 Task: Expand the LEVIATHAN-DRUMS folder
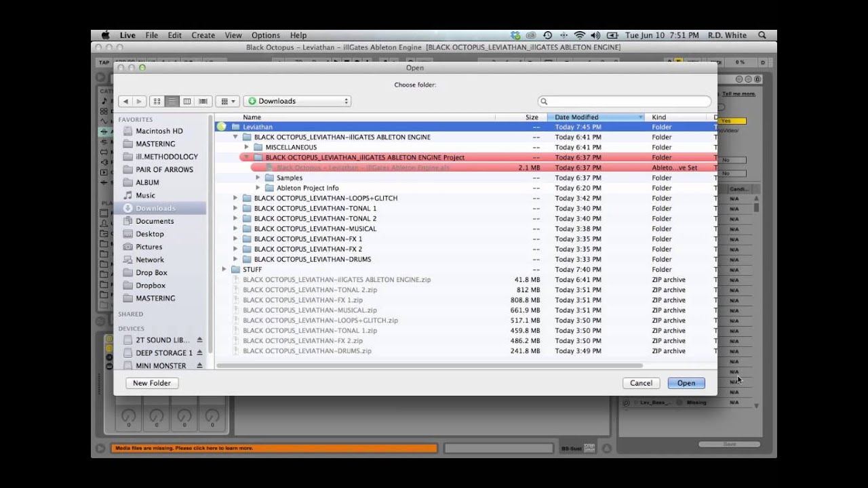[235, 259]
